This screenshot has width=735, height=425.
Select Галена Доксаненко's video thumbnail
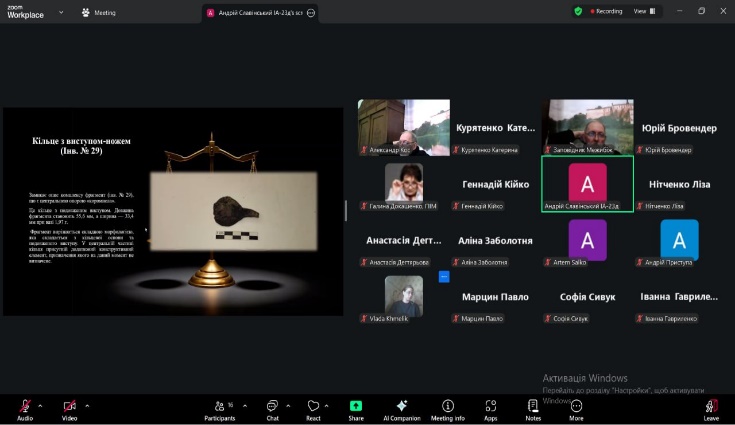click(x=404, y=182)
